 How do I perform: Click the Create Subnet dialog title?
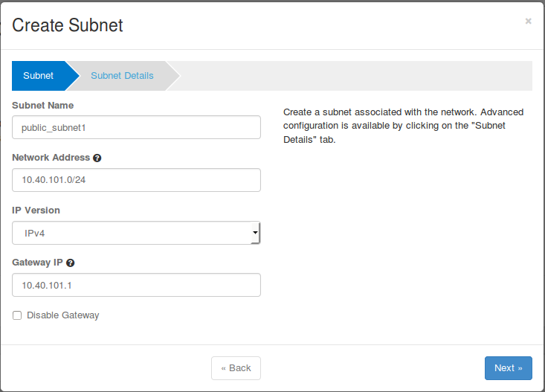pos(68,25)
